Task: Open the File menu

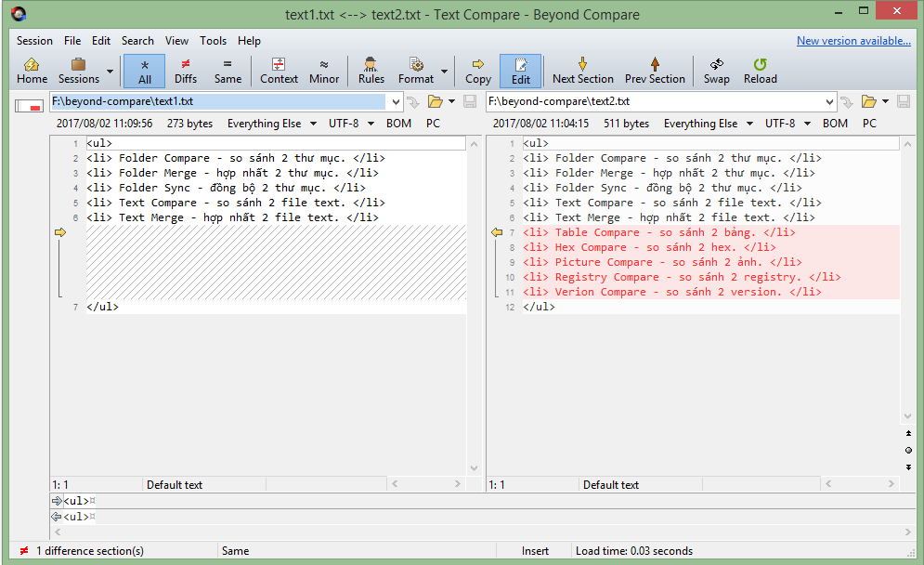Action: click(x=72, y=41)
